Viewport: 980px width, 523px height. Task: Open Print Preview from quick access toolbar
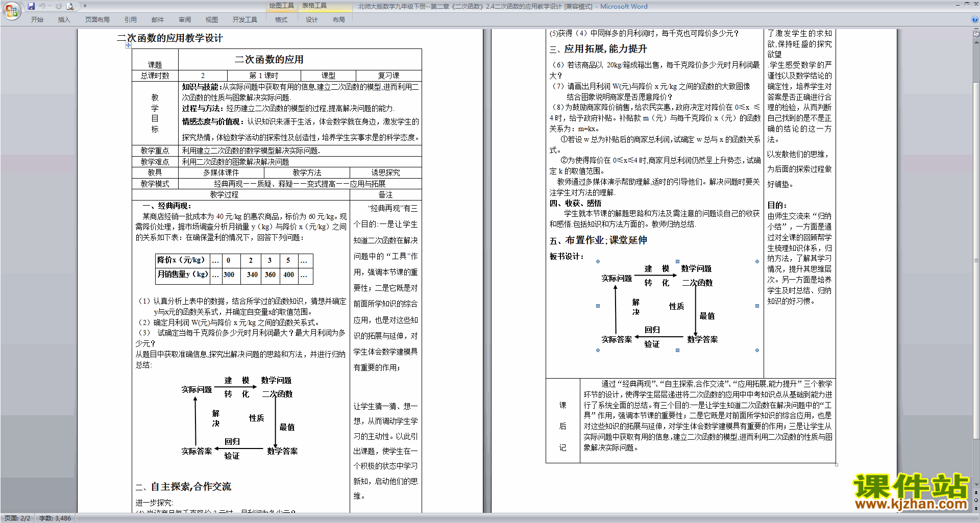[x=70, y=6]
